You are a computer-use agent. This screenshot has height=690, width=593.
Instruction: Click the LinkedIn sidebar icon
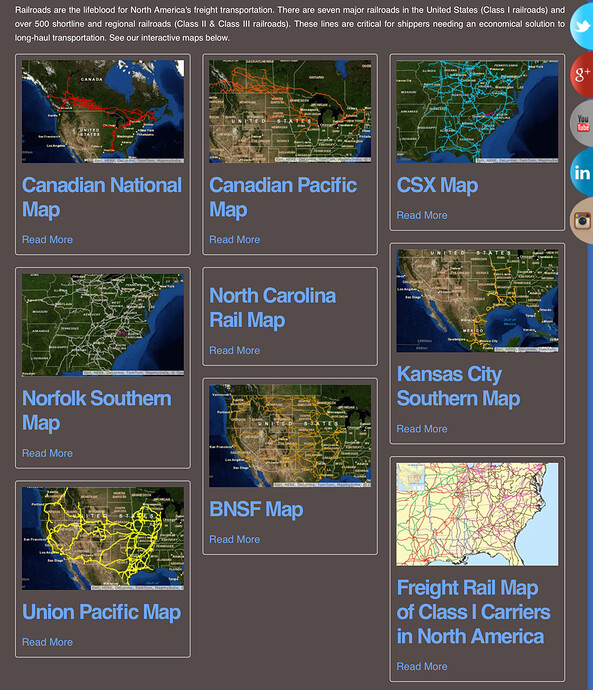pos(582,172)
